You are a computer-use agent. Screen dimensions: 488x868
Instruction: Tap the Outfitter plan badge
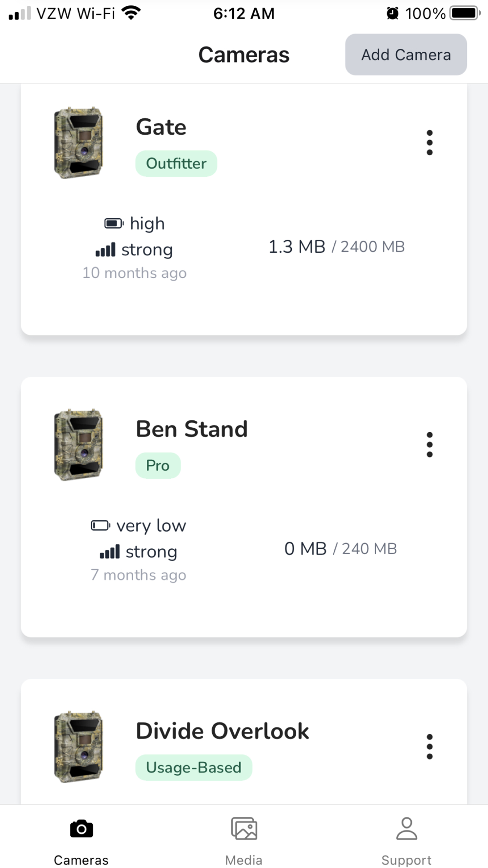[176, 164]
